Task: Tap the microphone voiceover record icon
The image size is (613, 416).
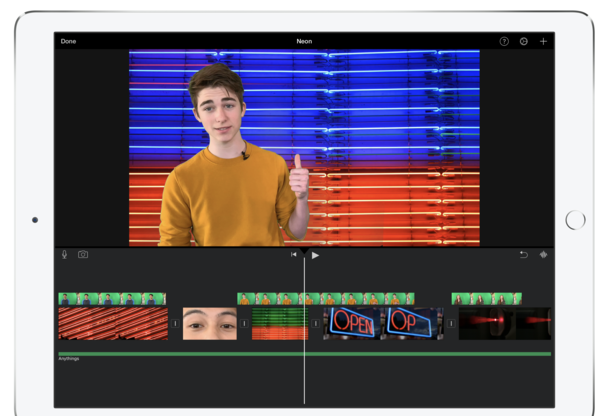Action: pos(65,255)
